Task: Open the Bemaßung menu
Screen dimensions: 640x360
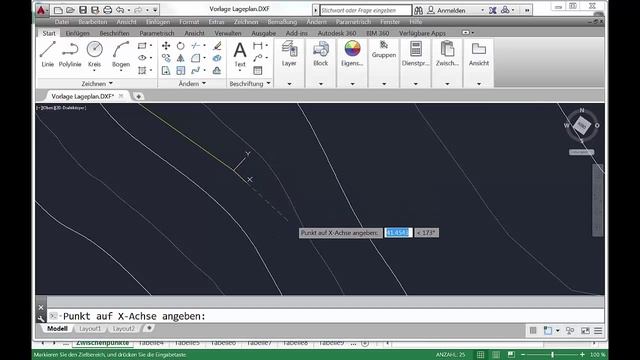Action: [x=282, y=22]
